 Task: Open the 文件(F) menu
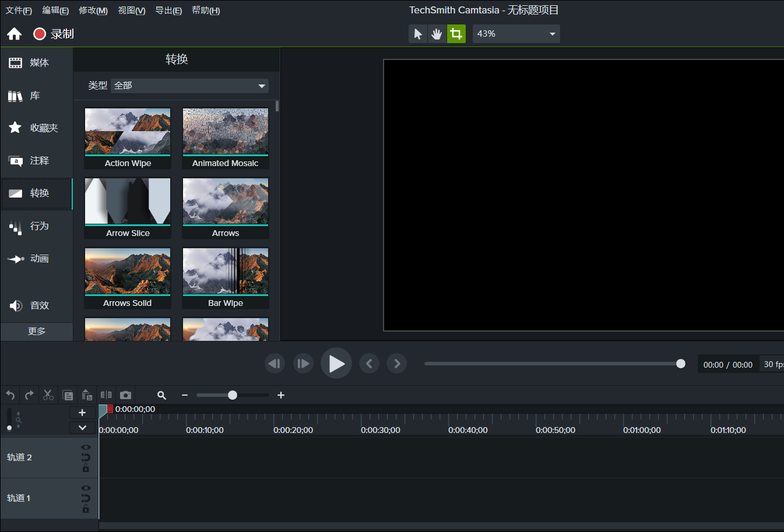coord(19,10)
